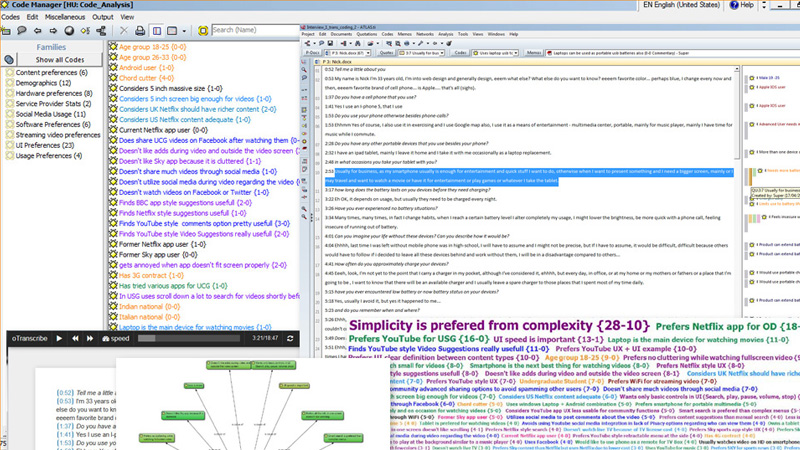The width and height of the screenshot is (800, 450).
Task: Click the create new code icon
Action: [x=6, y=31]
